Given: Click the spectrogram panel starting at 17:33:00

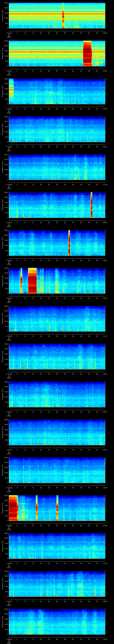Looking at the screenshot, I should coord(57,432).
